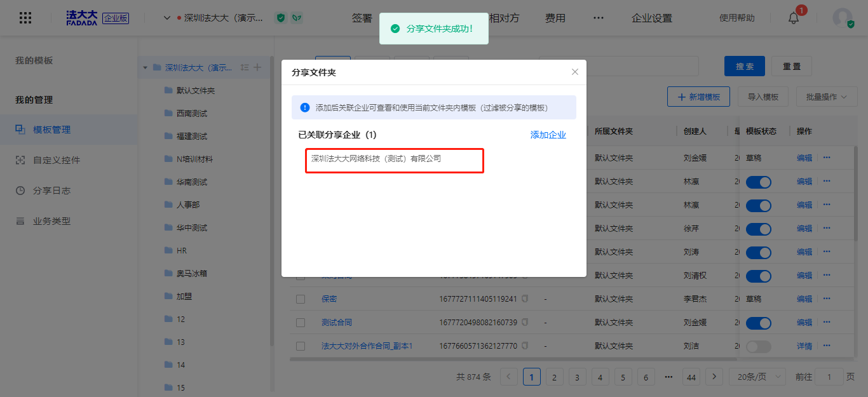Click the 重置 button

pos(792,66)
